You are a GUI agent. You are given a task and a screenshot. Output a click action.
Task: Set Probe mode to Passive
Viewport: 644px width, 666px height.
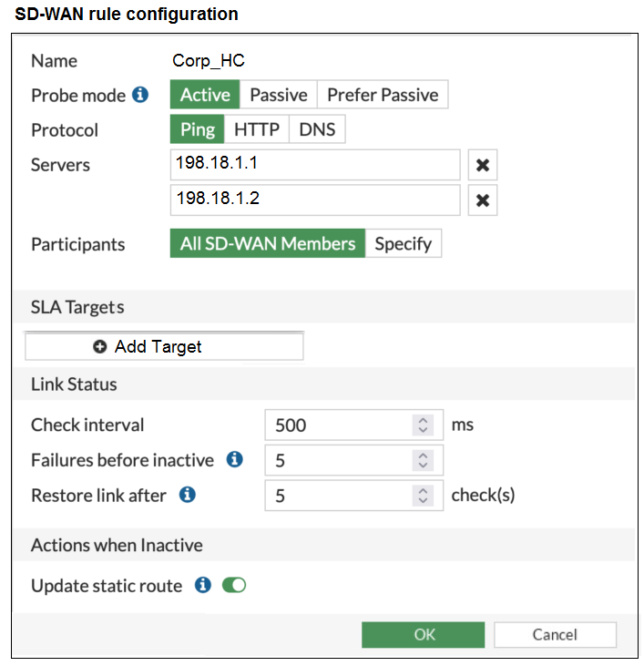(x=279, y=94)
